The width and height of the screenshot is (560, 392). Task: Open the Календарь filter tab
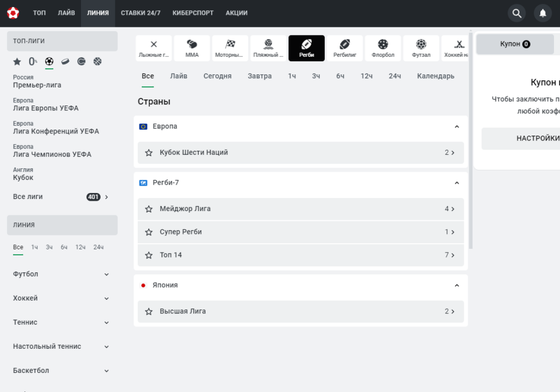click(x=436, y=76)
